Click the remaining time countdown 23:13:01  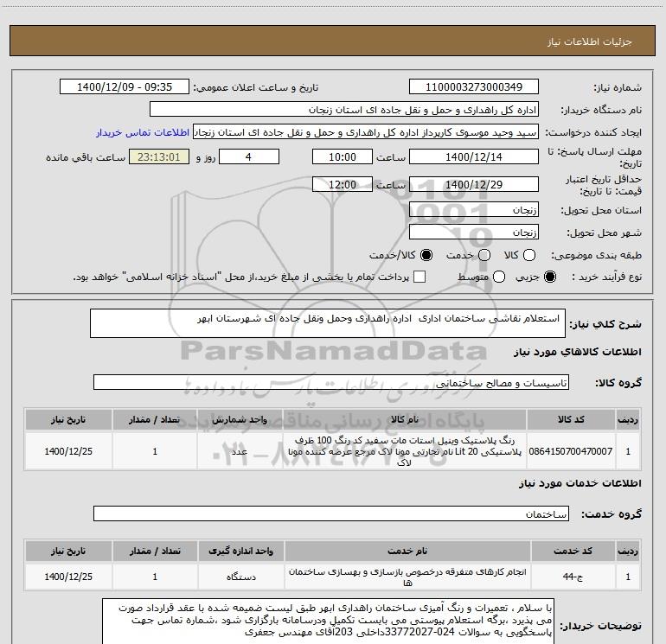(x=159, y=157)
